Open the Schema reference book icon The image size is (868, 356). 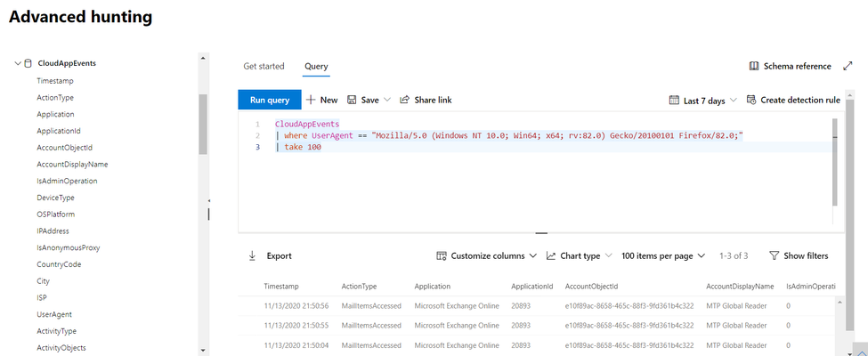click(753, 66)
